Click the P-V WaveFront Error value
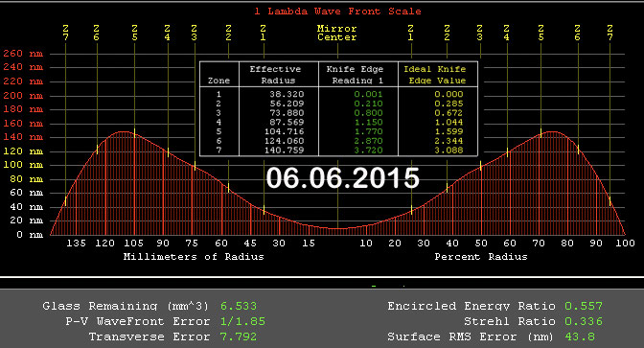 pos(242,321)
